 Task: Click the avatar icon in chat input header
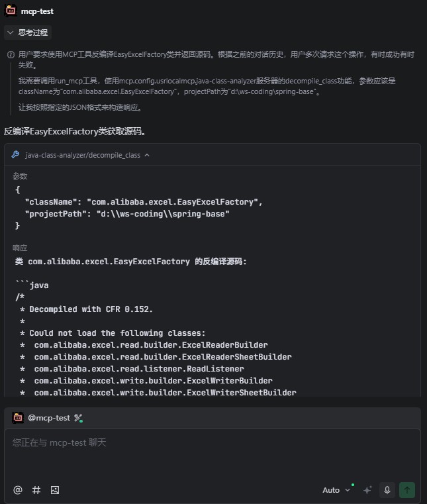(18, 418)
